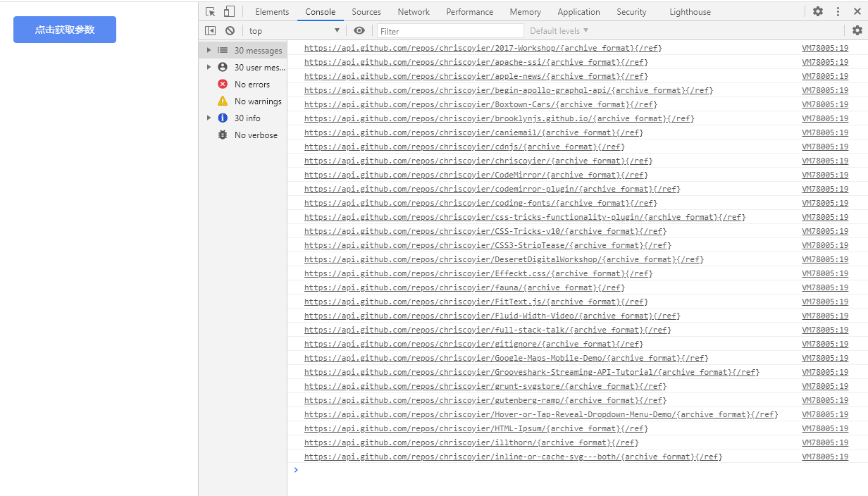Clear the console output
The width and height of the screenshot is (868, 496).
(x=230, y=31)
